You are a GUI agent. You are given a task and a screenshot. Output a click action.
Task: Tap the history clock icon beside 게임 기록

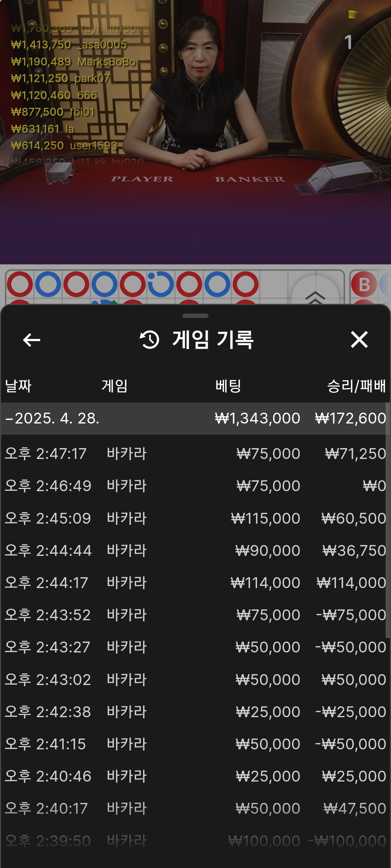150,340
